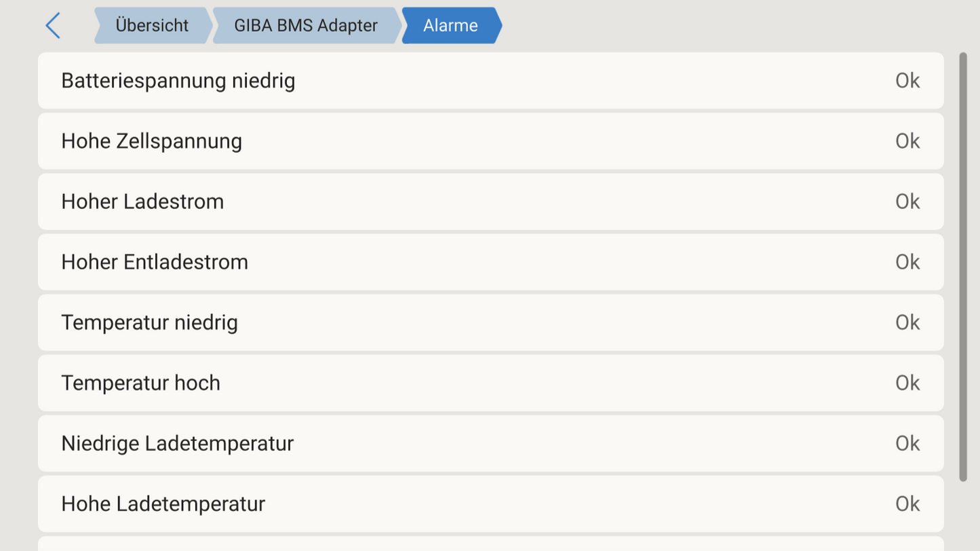This screenshot has height=551, width=980.
Task: Click the Ok beside Niedrige Ladetemperatur
Action: pos(907,443)
